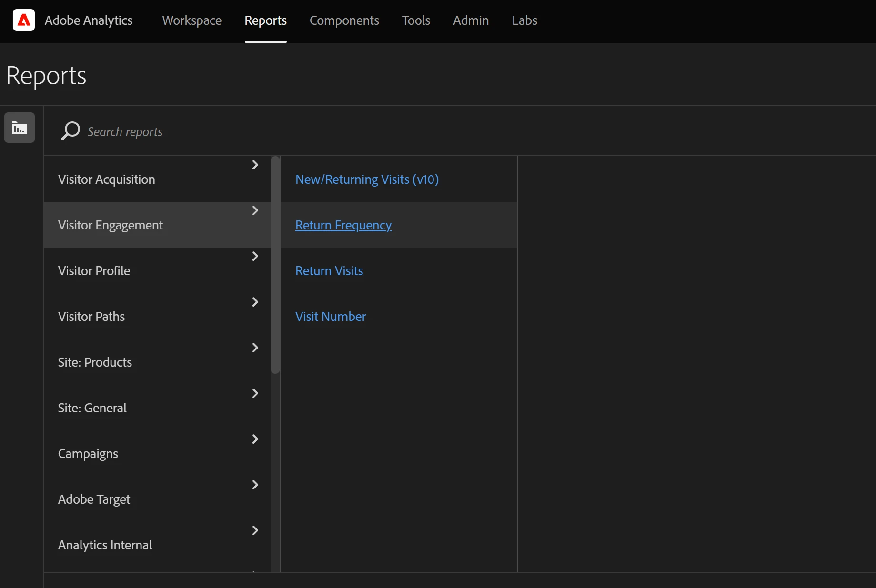The image size is (876, 588).
Task: Select Analytics Internal category
Action: (x=157, y=545)
